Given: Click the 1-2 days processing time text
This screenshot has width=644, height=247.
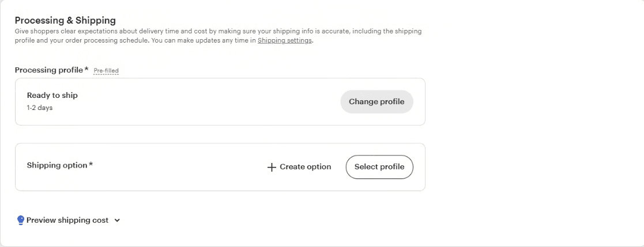Looking at the screenshot, I should (x=39, y=108).
